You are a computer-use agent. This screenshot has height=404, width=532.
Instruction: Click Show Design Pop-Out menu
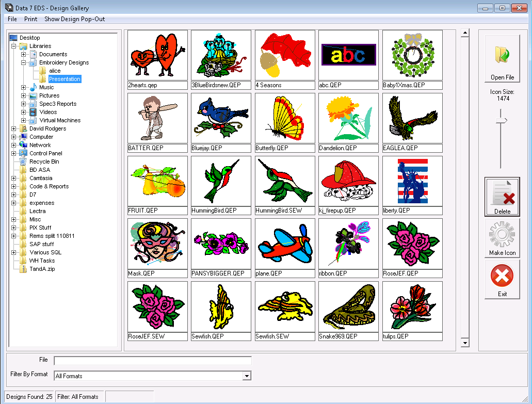tap(74, 19)
